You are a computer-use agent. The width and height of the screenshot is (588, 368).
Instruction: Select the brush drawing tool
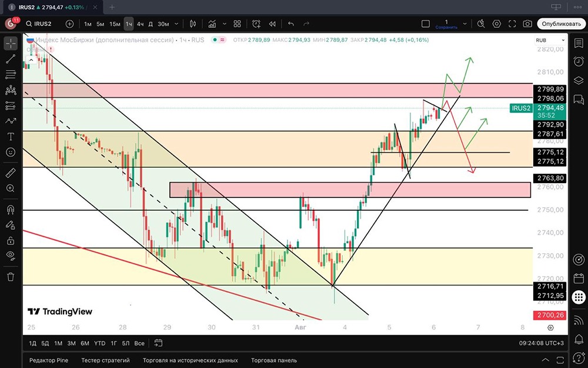(x=11, y=121)
